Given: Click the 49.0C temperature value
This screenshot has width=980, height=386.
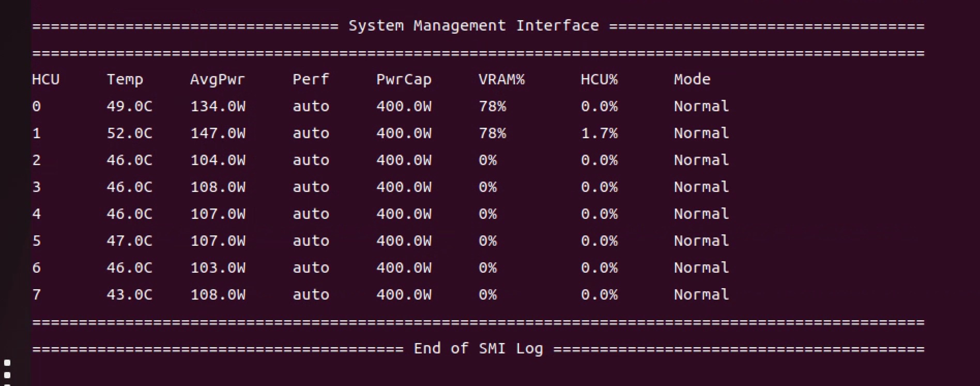Looking at the screenshot, I should pyautogui.click(x=129, y=106).
